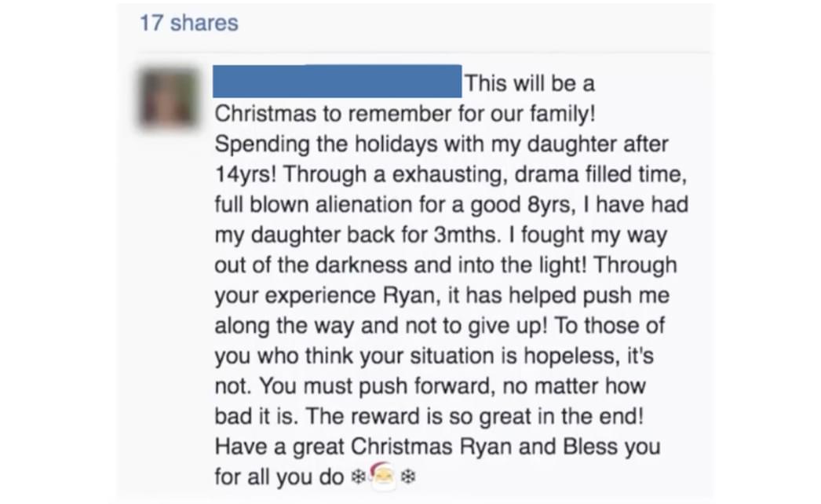
Task: Click the "14yrs!" text
Action: coord(245,174)
